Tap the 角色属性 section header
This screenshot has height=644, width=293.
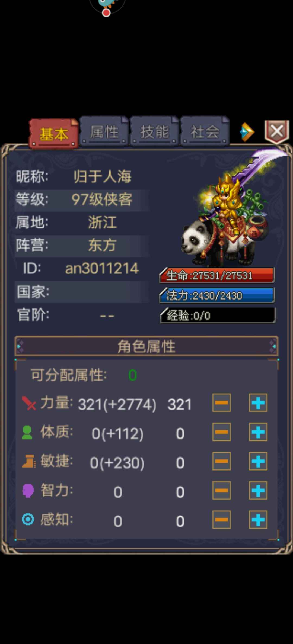point(146,346)
